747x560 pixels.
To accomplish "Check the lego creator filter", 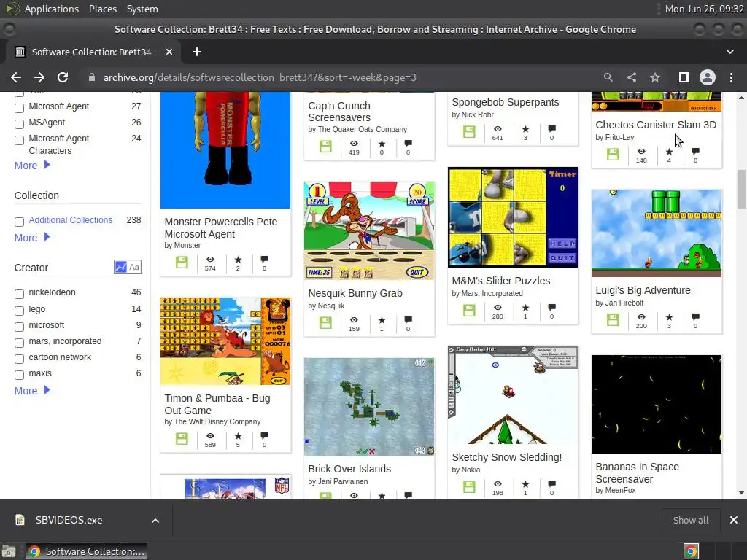I will (x=19, y=311).
